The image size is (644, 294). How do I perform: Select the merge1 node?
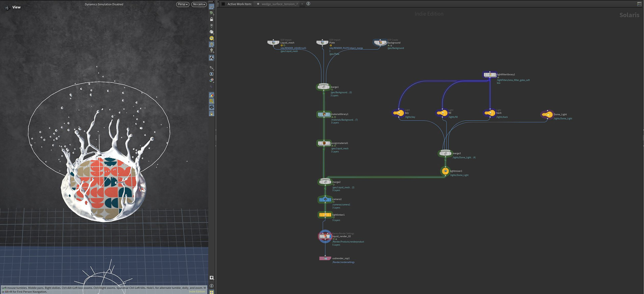pos(323,87)
